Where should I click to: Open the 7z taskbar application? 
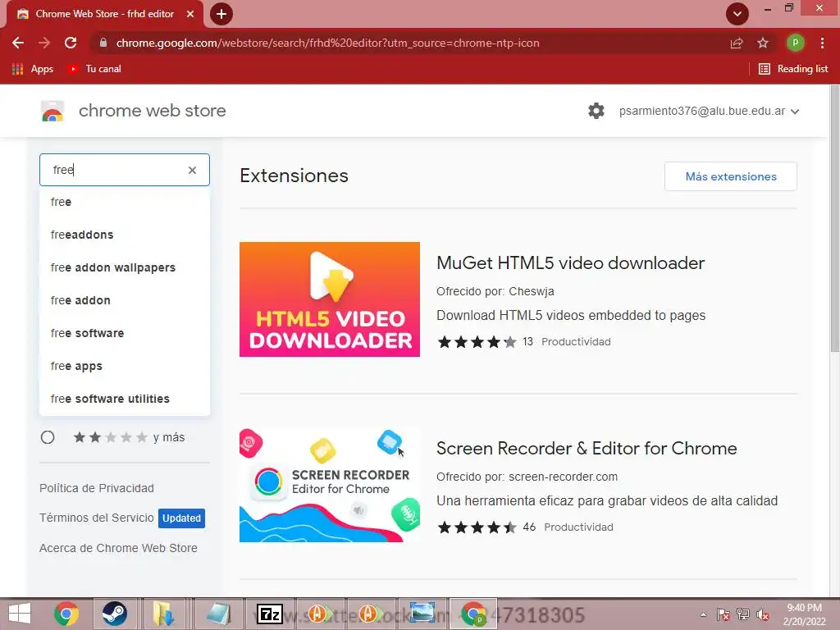point(269,614)
